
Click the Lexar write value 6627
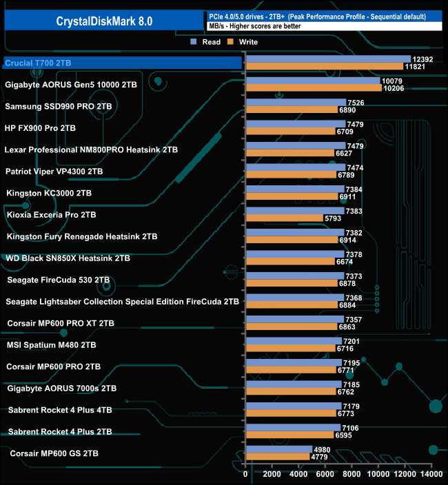(x=344, y=153)
